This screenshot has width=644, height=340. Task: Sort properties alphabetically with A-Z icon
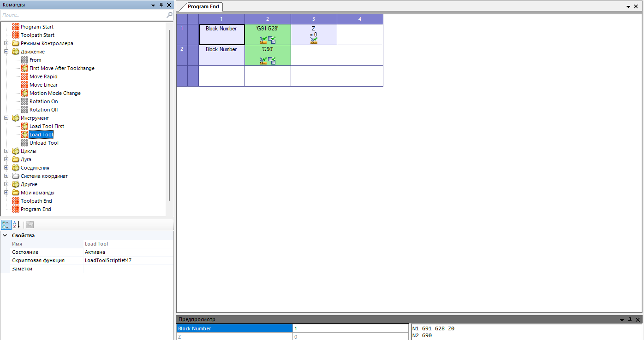point(16,225)
